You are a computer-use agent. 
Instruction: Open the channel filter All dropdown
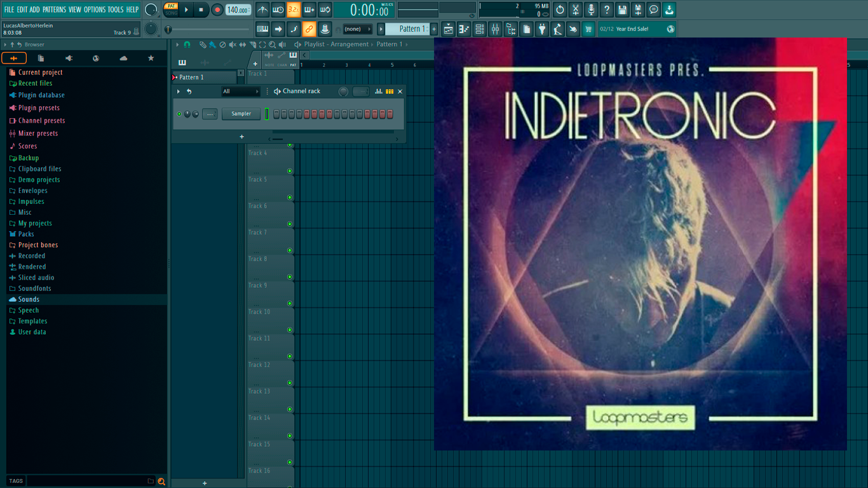pos(241,91)
